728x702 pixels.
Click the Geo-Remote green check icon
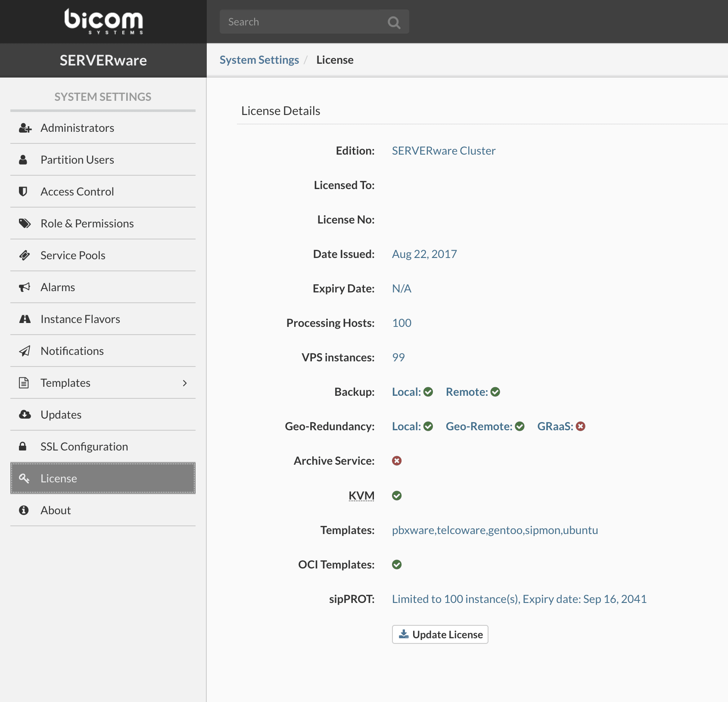[520, 426]
